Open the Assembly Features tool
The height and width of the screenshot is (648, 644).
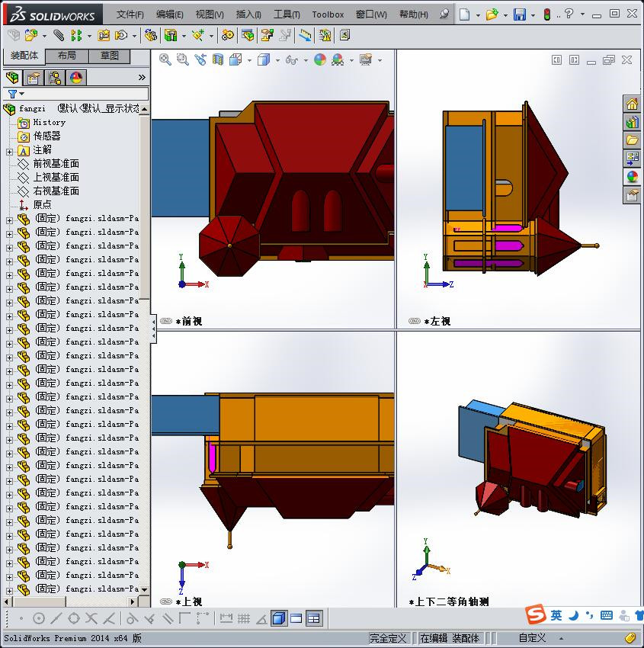171,36
